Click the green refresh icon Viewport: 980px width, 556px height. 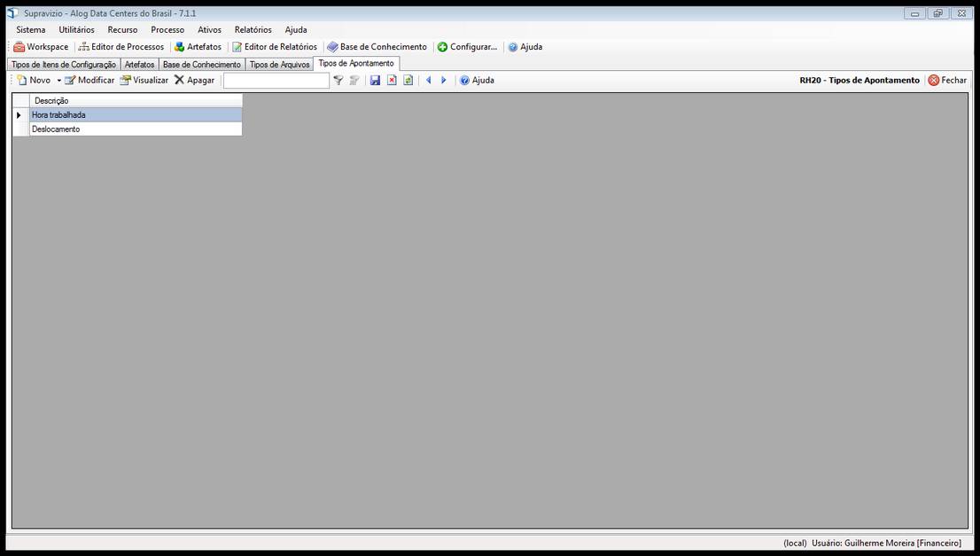[408, 80]
